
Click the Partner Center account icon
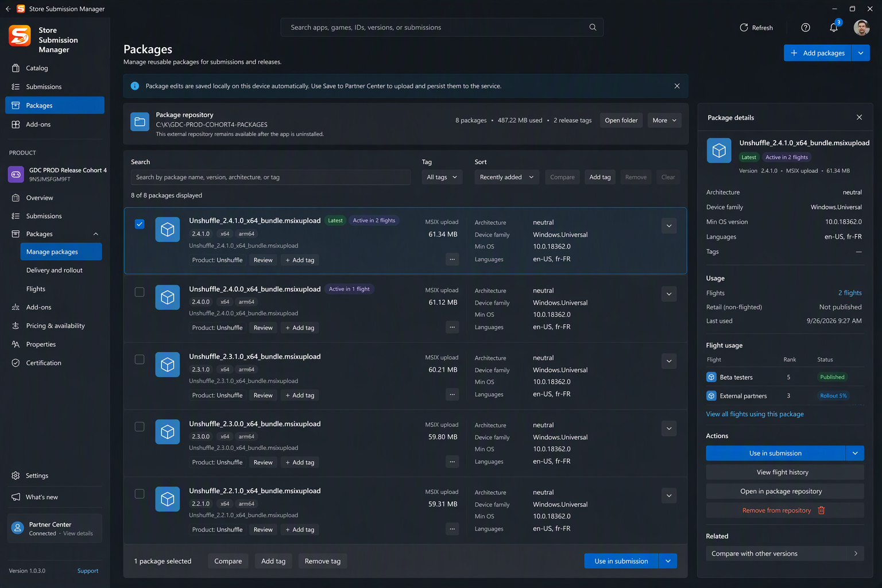18,528
